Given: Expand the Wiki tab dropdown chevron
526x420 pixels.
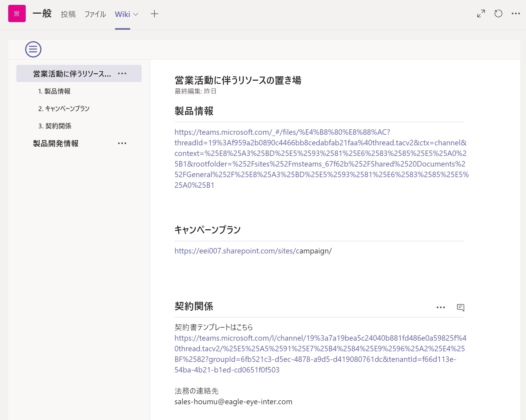Looking at the screenshot, I should (136, 15).
